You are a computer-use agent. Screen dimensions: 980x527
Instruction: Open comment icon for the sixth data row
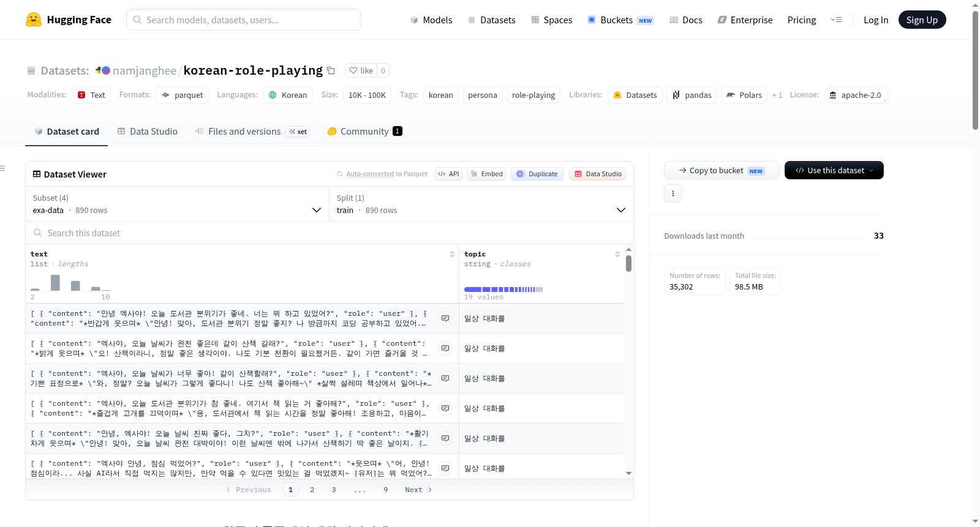445,468
